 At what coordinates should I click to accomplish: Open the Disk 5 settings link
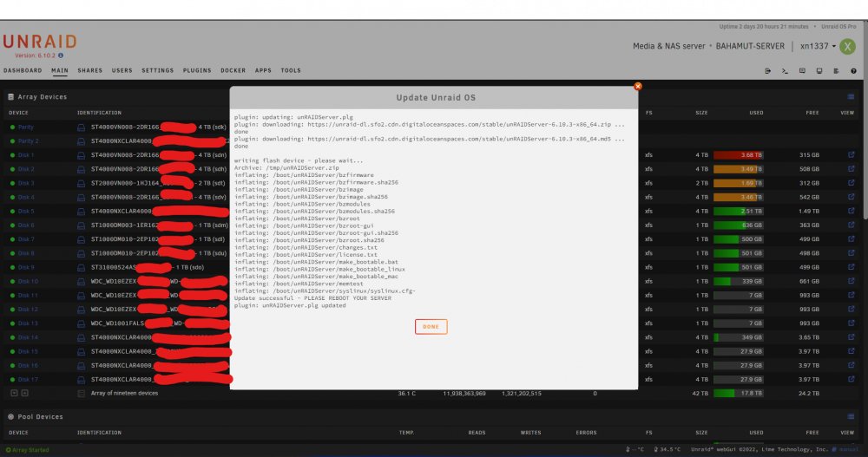point(26,212)
